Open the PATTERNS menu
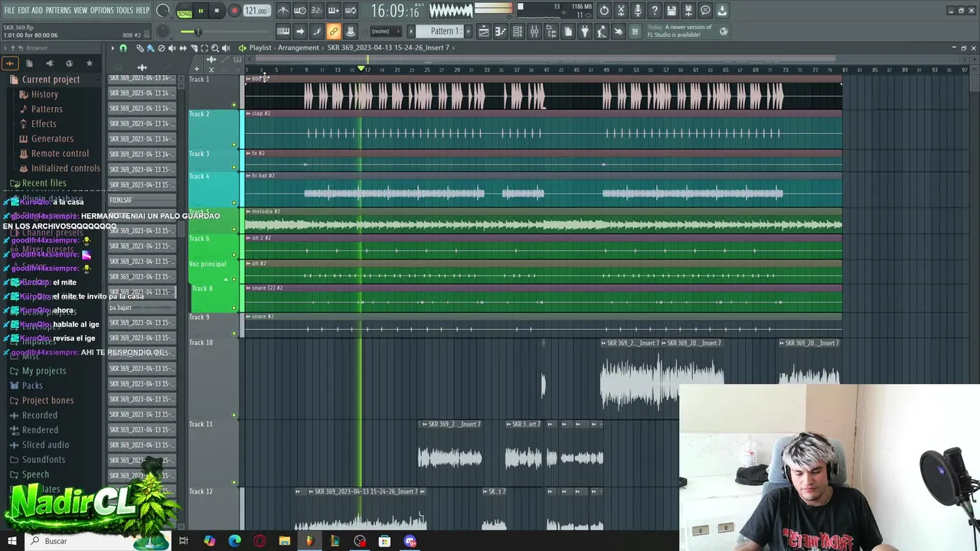Viewport: 980px width, 551px height. point(58,11)
